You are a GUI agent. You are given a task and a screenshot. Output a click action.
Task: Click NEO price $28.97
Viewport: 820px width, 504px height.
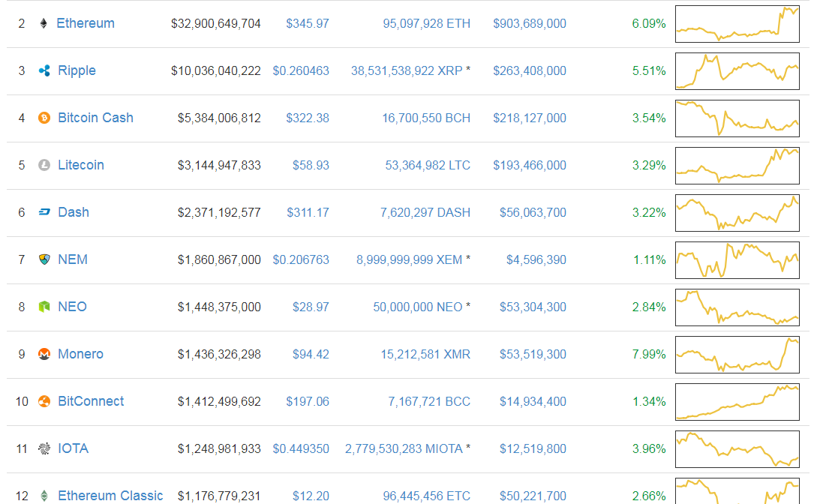point(311,307)
